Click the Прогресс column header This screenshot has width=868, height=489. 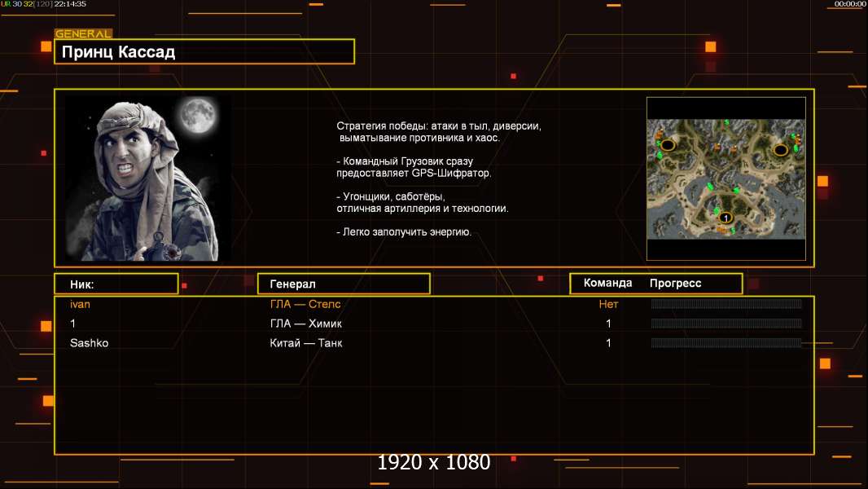coord(675,283)
